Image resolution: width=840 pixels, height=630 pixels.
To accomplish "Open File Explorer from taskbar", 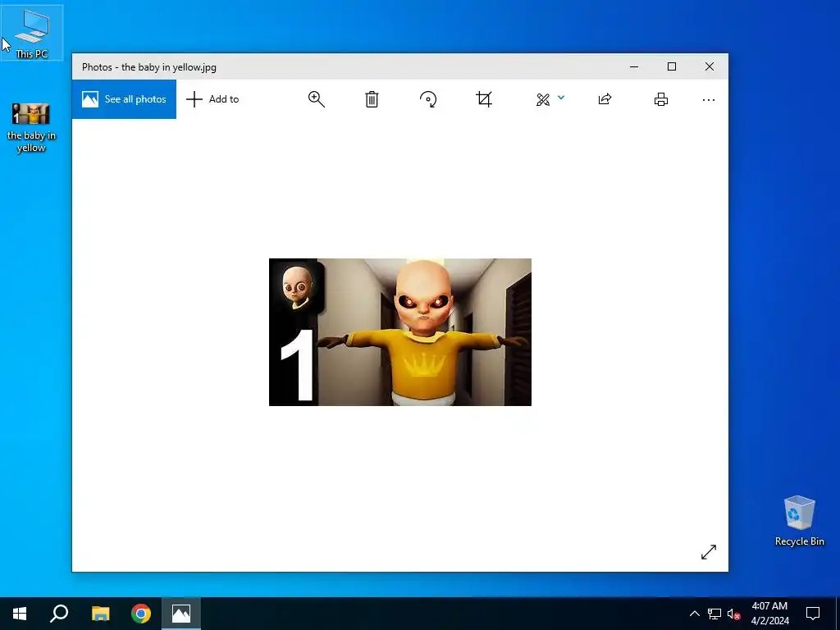I will [x=100, y=614].
